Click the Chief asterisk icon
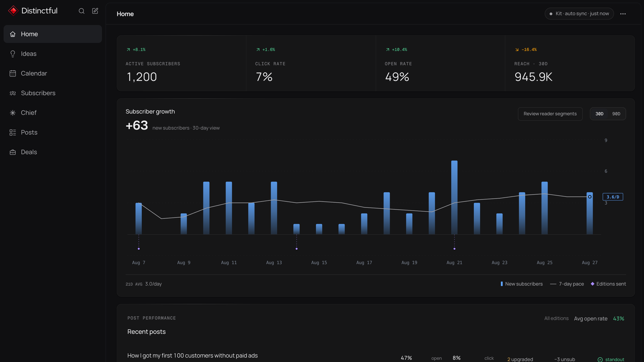Image resolution: width=644 pixels, height=362 pixels. click(x=13, y=113)
